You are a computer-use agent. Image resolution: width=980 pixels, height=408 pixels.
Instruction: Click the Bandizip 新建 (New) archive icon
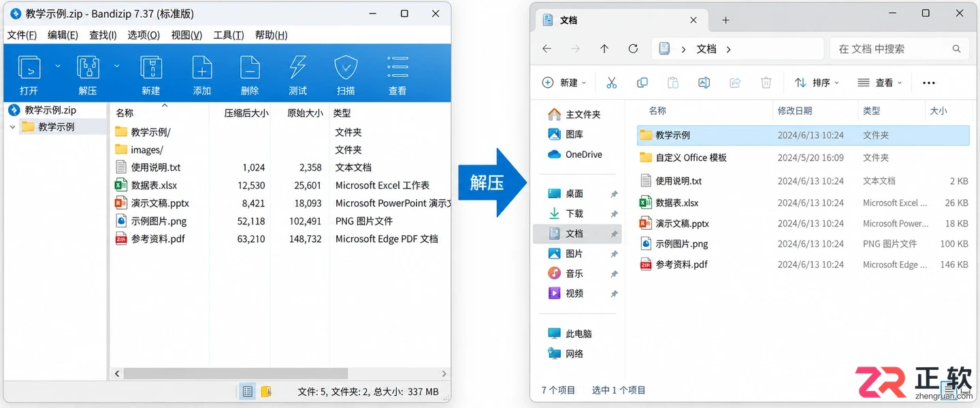151,68
